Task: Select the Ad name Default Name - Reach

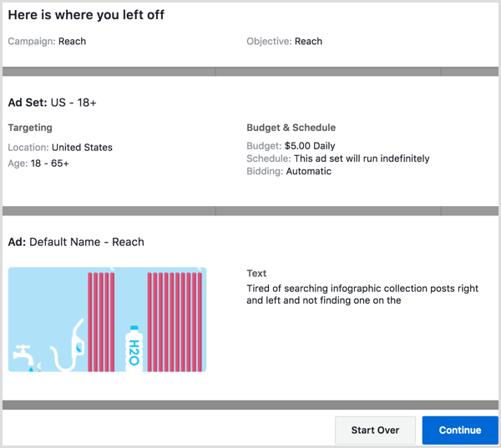Action: [87, 242]
